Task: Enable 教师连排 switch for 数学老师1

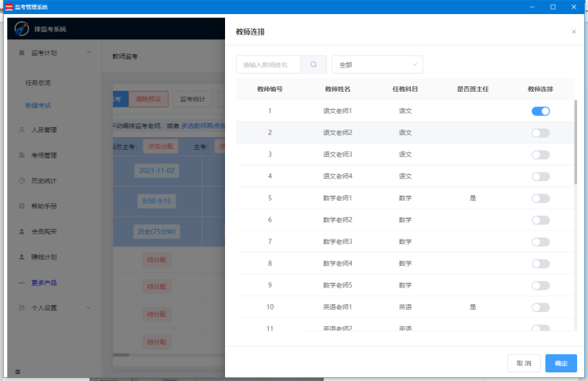Action: tap(540, 198)
